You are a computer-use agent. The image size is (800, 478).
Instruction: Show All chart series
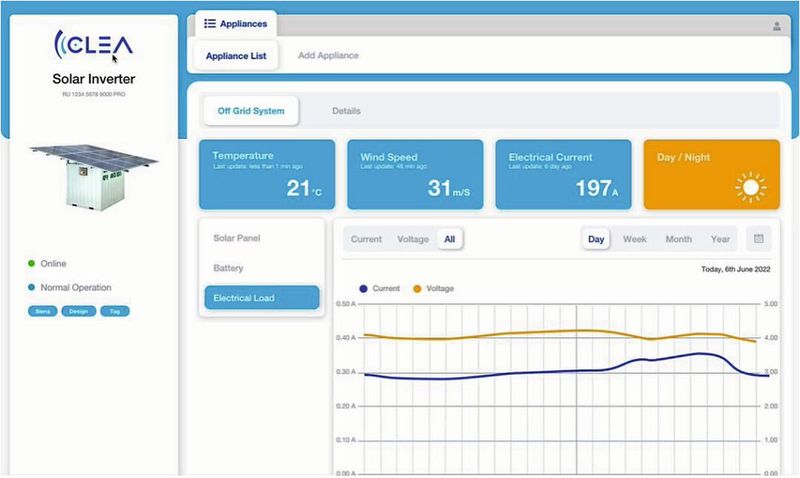coord(449,239)
